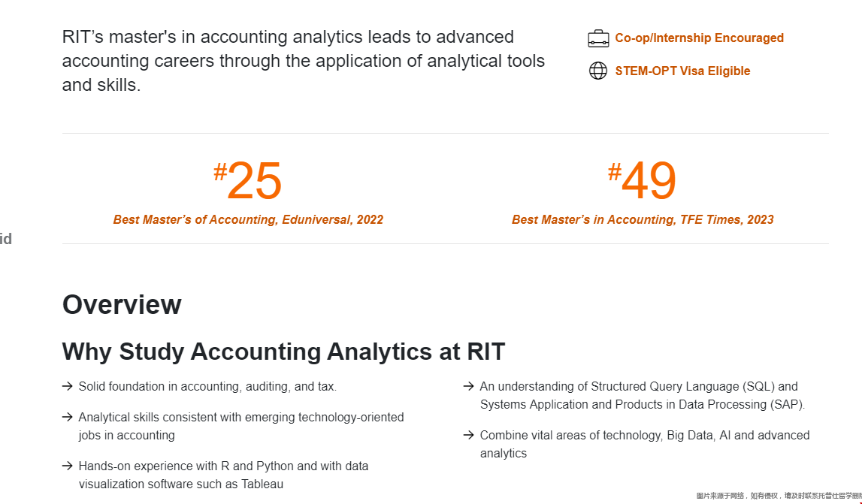Click the partially visible 'id' sidebar text
Image resolution: width=862 pixels, height=504 pixels.
click(x=5, y=239)
